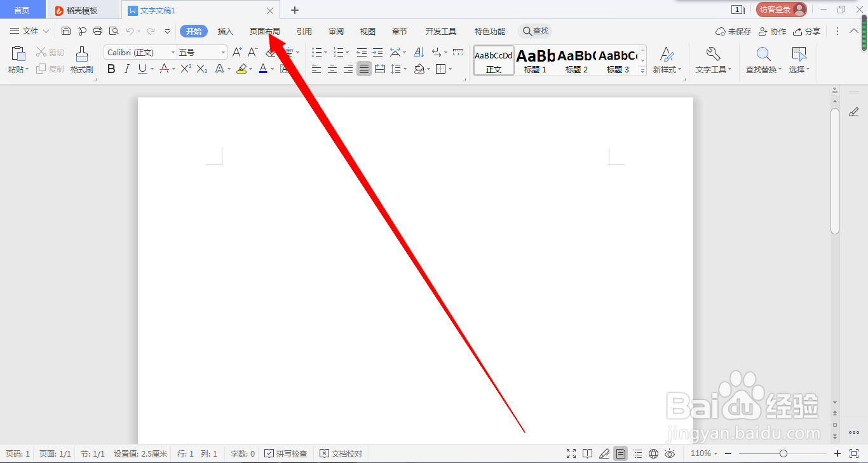Click the Redo arrow icon

151,31
